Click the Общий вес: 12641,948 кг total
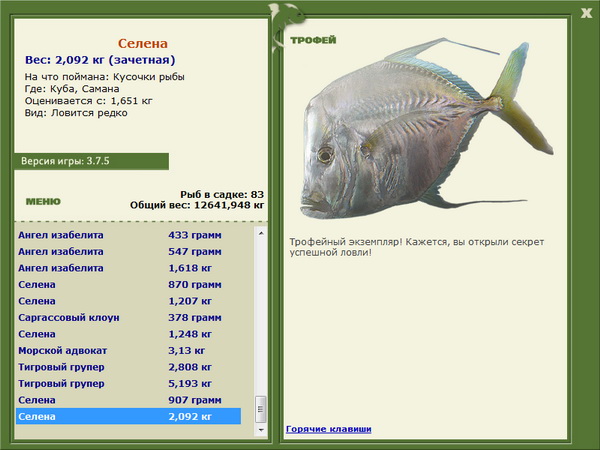Viewport: 600px width, 450px height. [x=197, y=205]
